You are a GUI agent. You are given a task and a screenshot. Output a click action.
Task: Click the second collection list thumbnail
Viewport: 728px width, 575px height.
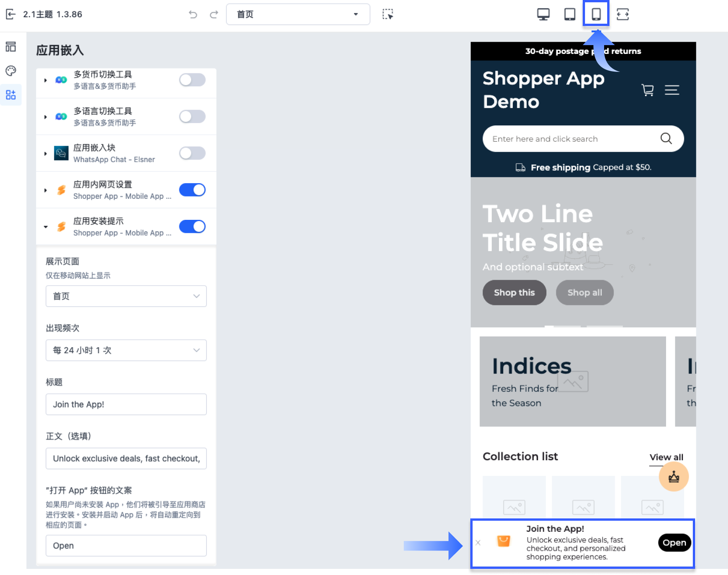click(583, 497)
